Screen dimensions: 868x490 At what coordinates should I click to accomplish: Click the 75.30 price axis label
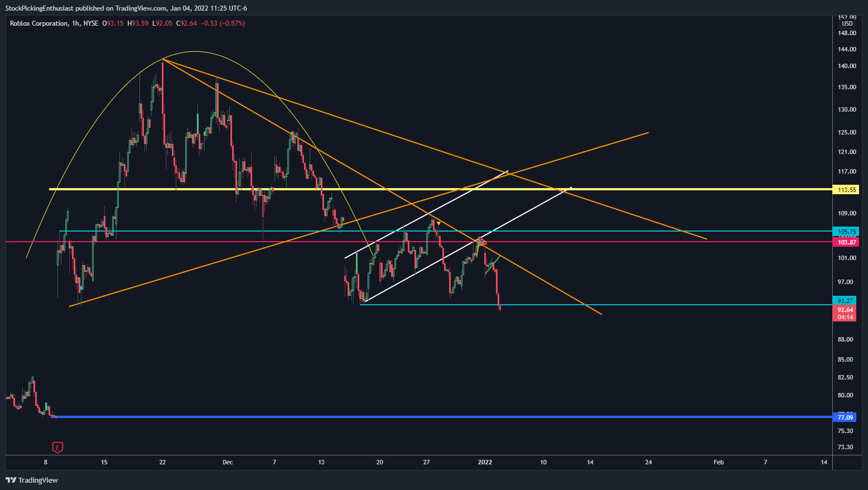[845, 431]
